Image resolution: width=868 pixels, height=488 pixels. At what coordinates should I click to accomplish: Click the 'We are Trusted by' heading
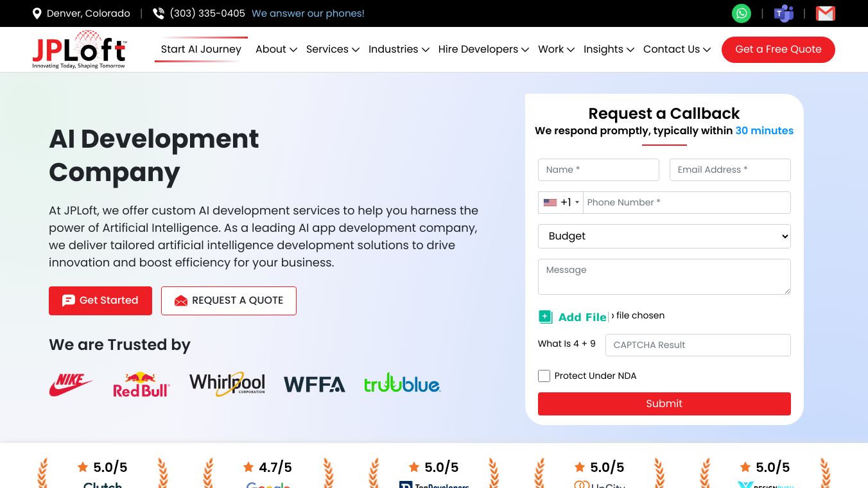tap(119, 345)
